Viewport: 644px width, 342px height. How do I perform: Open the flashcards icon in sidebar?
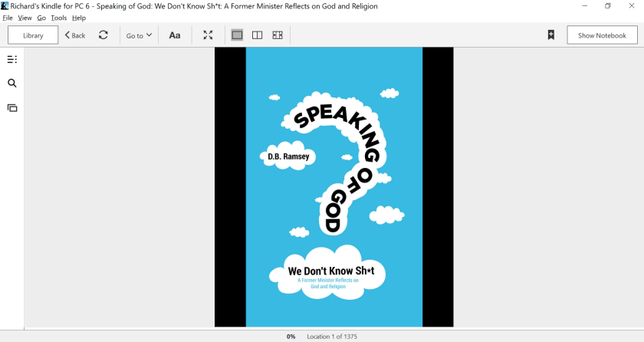[x=11, y=108]
